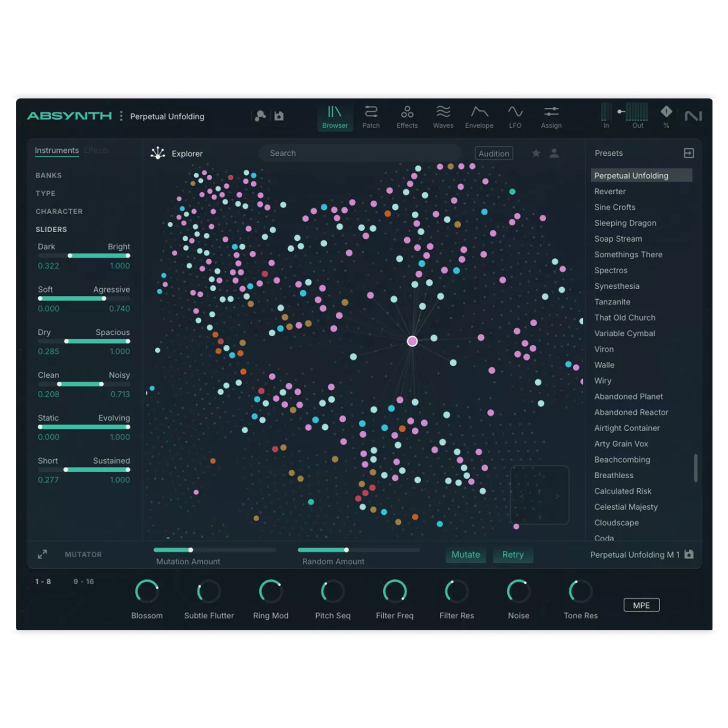The image size is (728, 728).
Task: Open the Waves editor
Action: tap(443, 117)
